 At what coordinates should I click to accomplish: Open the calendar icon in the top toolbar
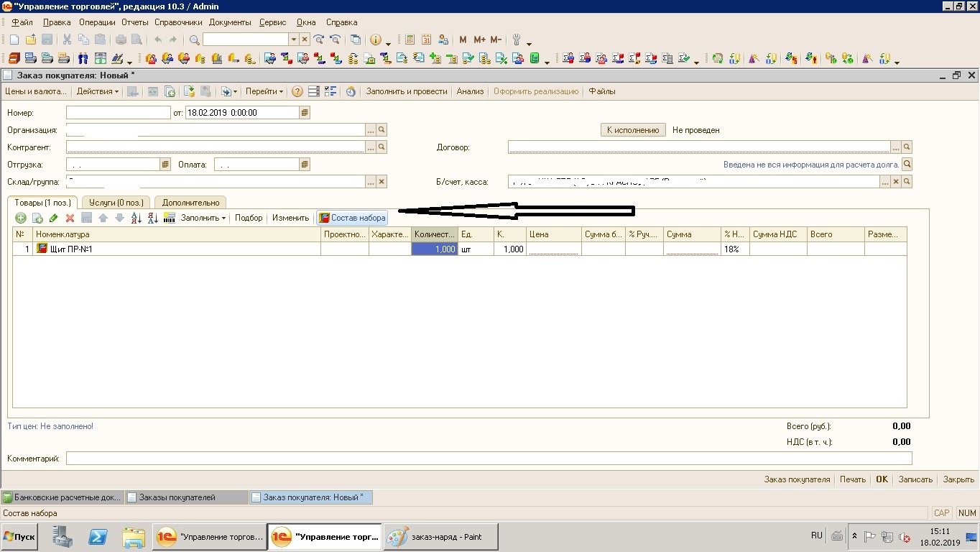[x=427, y=40]
